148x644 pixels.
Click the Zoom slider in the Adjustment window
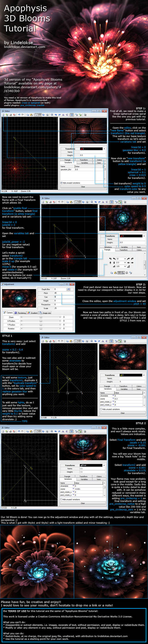40,317
